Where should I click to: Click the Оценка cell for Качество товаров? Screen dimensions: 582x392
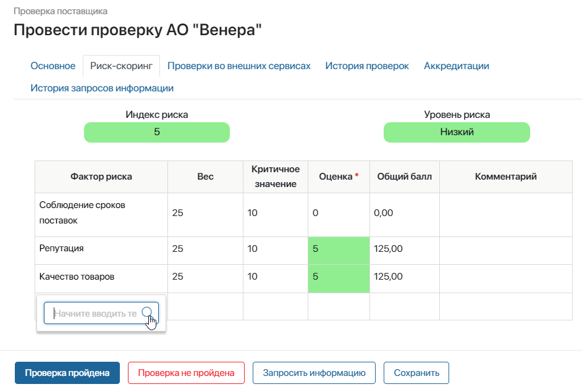(339, 278)
